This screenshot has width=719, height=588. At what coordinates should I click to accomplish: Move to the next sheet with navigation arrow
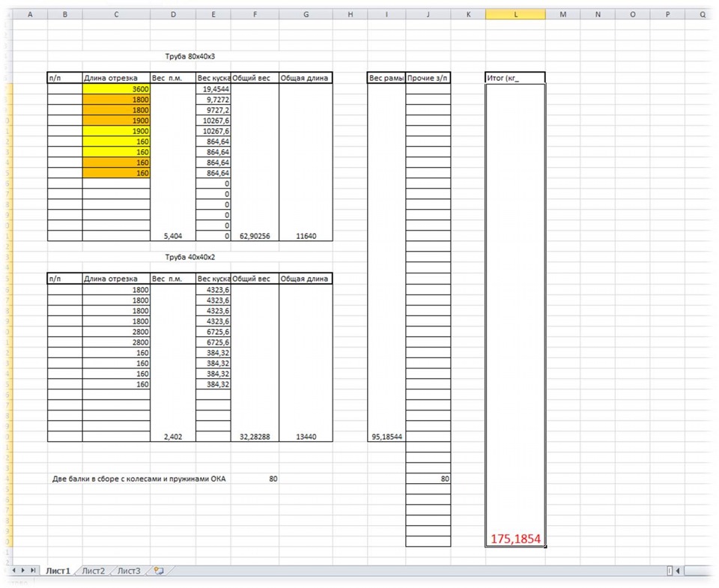pyautogui.click(x=23, y=570)
